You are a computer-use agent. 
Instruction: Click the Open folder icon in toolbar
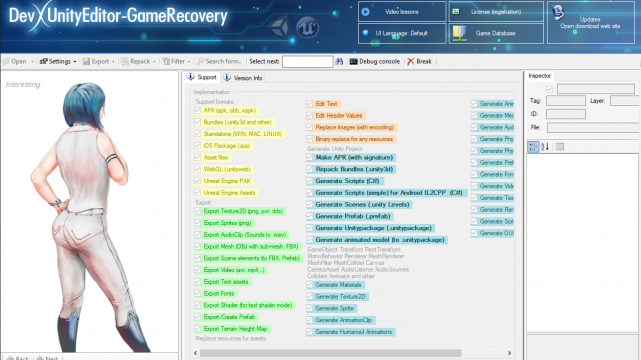[x=6, y=61]
